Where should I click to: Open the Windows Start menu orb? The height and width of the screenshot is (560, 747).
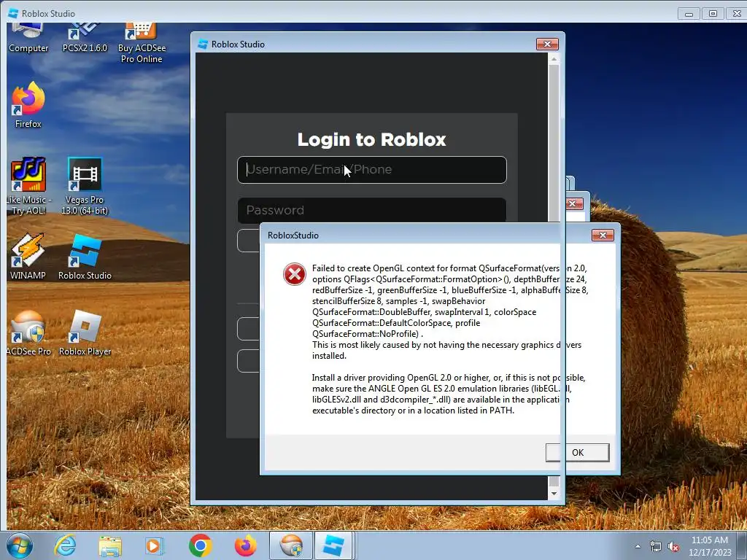pos(20,545)
